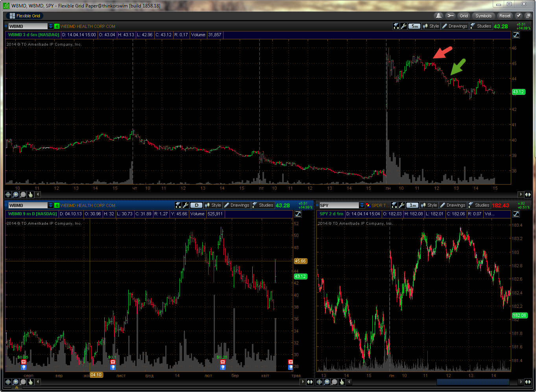Screen dimensions: 536x392
Task: Select pan hand tool under daily WBMD chart
Action: pos(31,382)
